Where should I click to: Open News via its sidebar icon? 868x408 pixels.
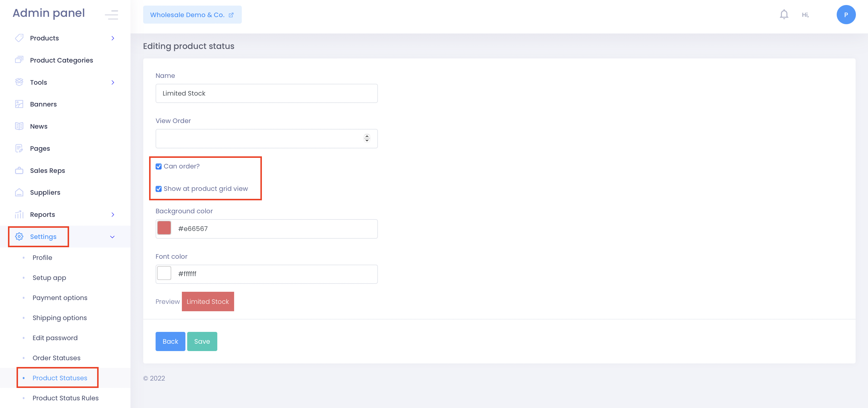pos(19,126)
